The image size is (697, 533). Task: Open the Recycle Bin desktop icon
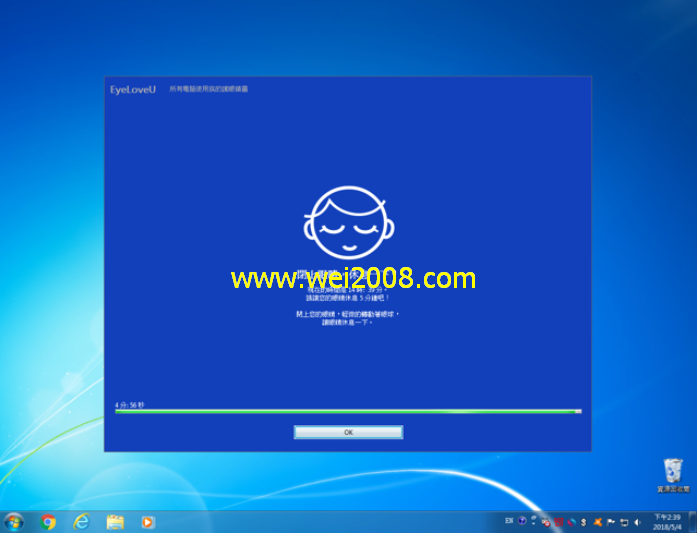tap(673, 475)
